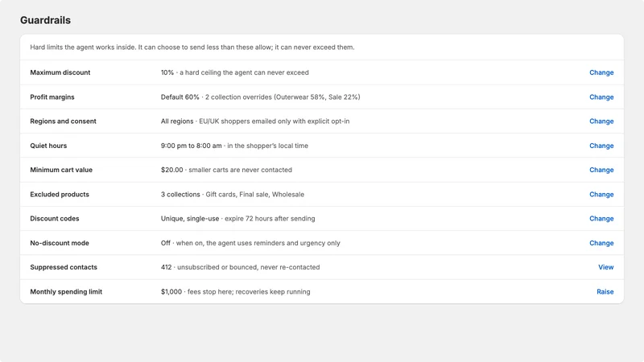Change the Maximum discount setting

601,72
